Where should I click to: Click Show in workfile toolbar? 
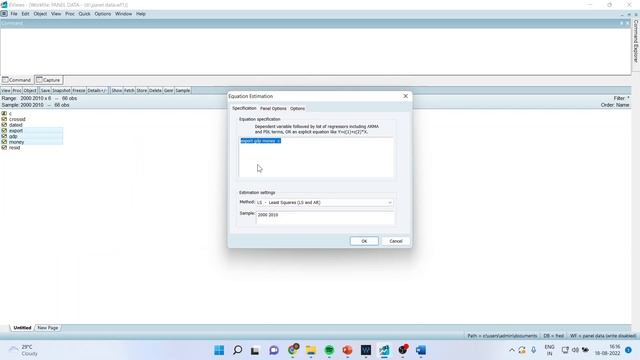pyautogui.click(x=117, y=91)
